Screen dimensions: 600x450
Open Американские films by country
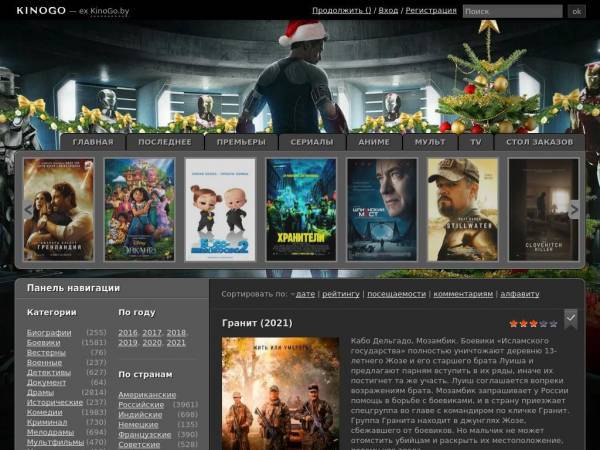tap(147, 395)
